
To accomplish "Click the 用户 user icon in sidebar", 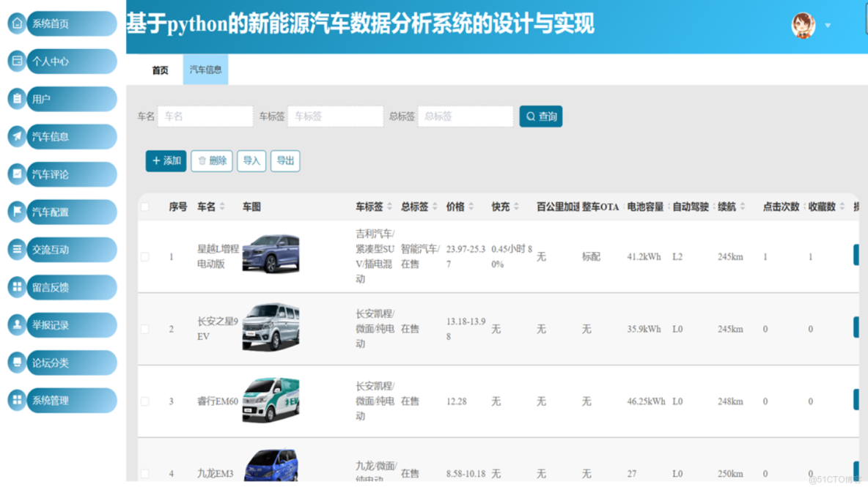I will [16, 98].
